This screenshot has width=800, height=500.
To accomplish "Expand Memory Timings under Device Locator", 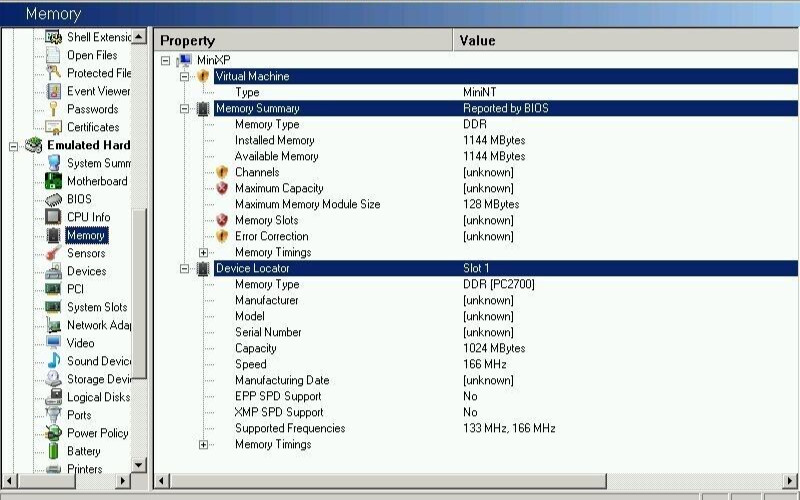I will point(203,444).
